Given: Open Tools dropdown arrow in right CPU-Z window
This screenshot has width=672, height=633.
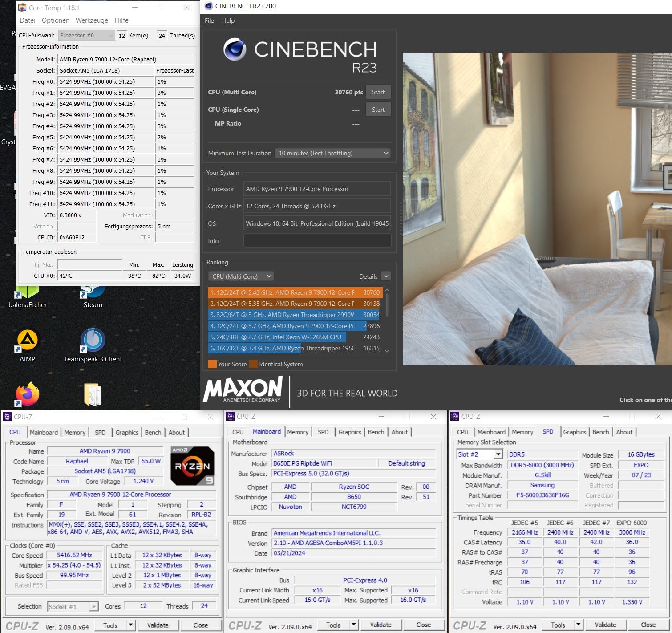Looking at the screenshot, I should click(578, 625).
